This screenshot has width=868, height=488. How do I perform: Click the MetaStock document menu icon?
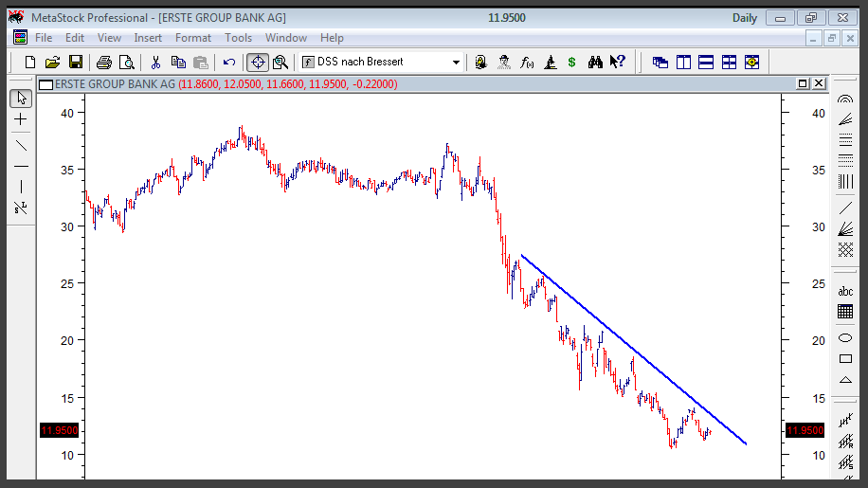tap(21, 38)
